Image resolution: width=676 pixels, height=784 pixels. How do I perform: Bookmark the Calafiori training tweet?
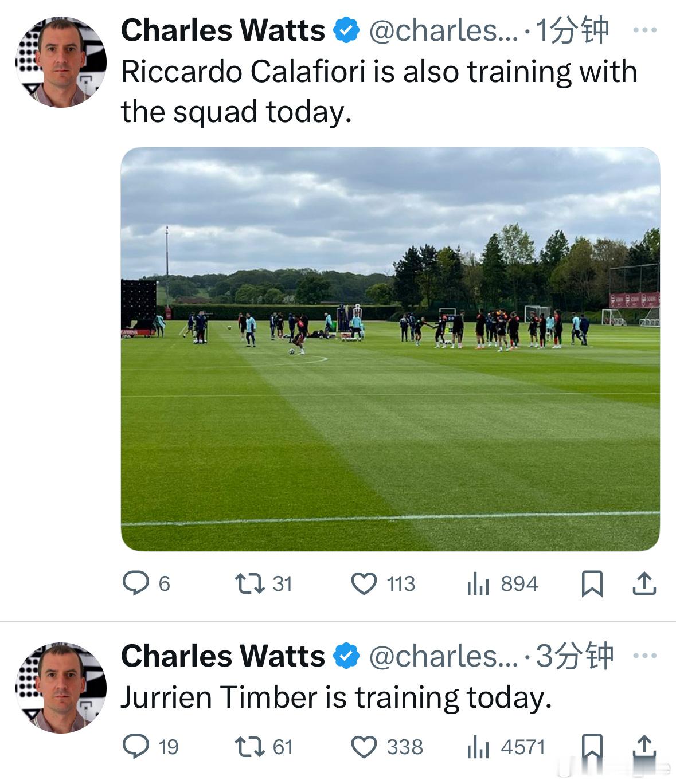click(x=592, y=584)
